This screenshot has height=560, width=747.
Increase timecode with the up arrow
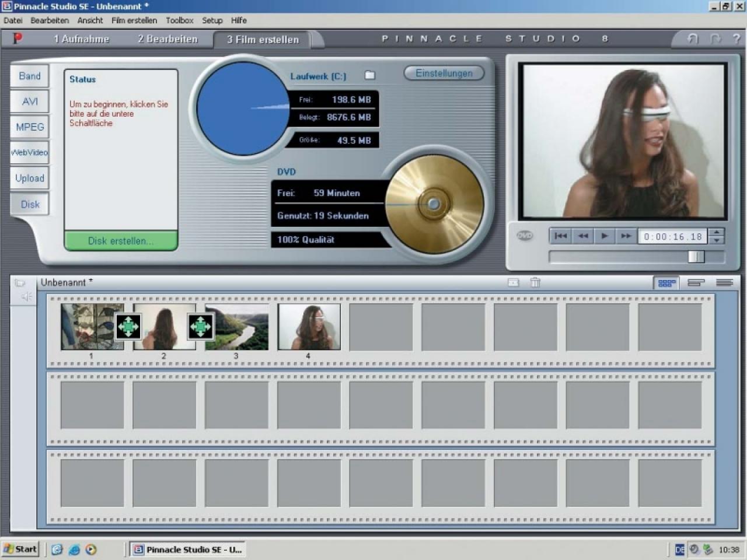(x=717, y=232)
